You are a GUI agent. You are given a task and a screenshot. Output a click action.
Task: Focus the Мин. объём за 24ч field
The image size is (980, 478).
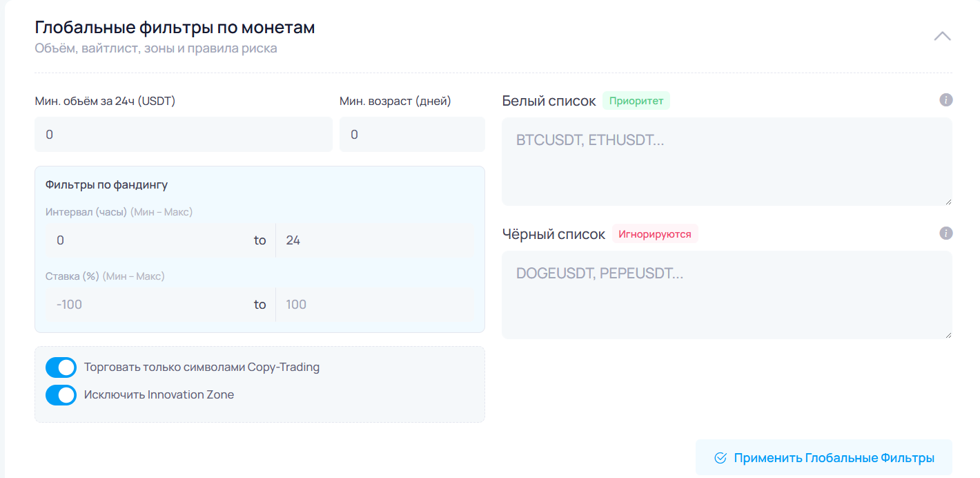coord(183,135)
